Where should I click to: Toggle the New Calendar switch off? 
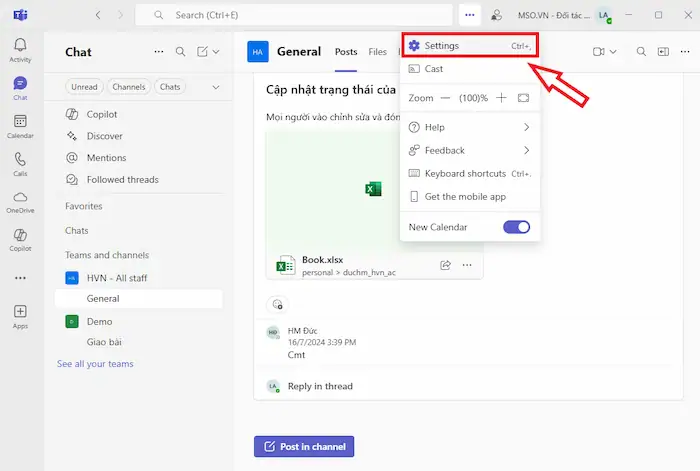516,227
